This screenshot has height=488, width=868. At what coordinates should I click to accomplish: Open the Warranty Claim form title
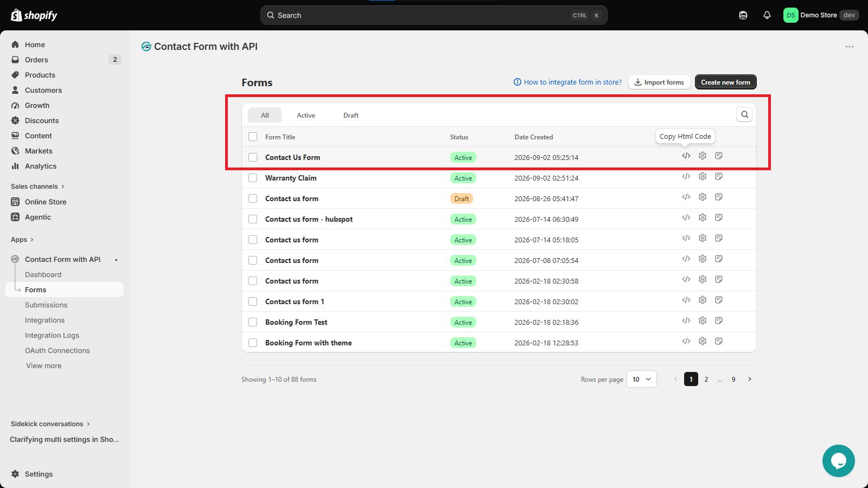[291, 178]
